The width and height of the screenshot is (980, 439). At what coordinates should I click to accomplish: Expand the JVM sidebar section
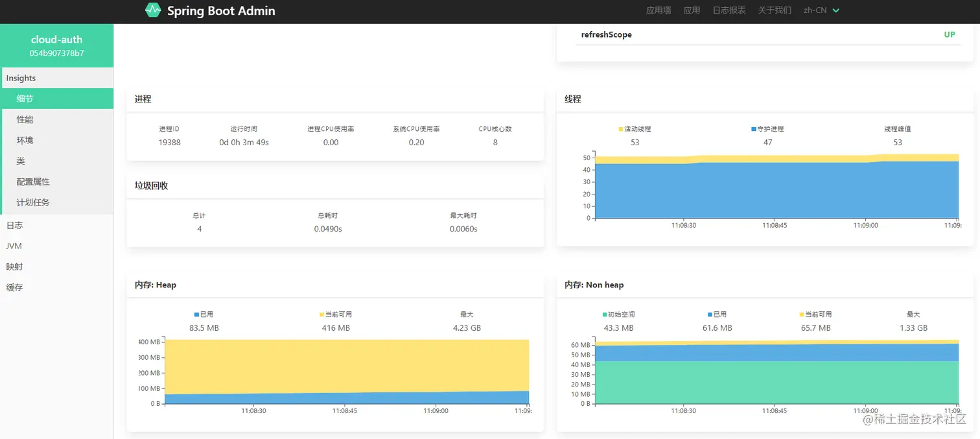[x=57, y=246]
